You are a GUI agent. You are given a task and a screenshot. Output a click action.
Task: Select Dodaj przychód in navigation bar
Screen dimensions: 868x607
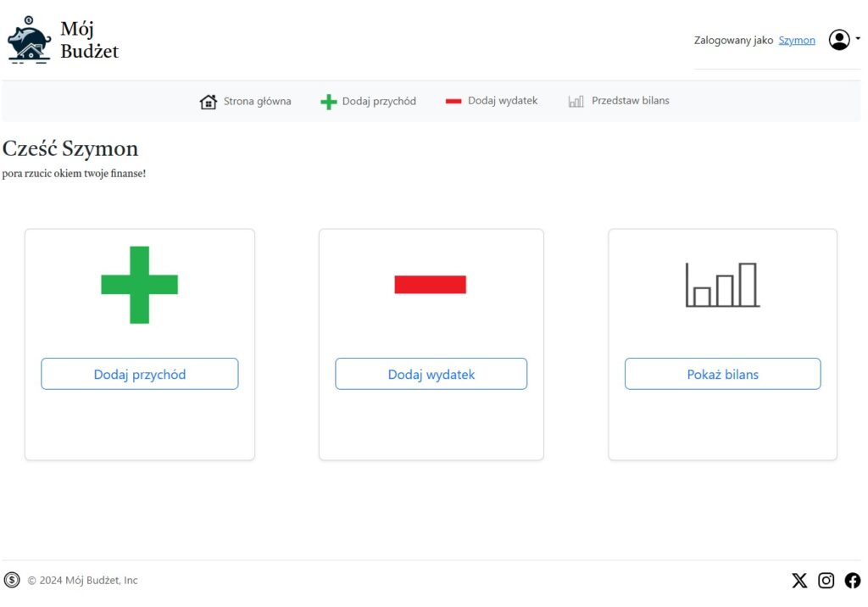379,101
